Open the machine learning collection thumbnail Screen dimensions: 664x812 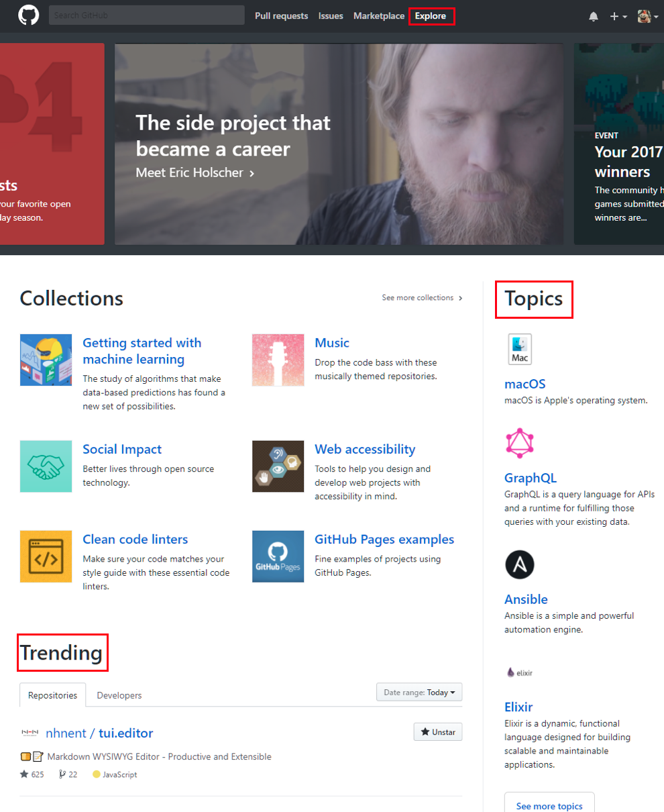coord(46,360)
